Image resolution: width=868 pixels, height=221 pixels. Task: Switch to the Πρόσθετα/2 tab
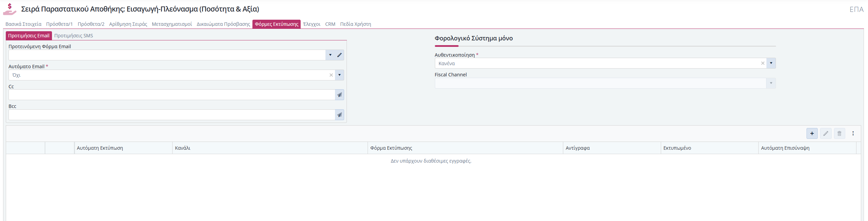(91, 24)
